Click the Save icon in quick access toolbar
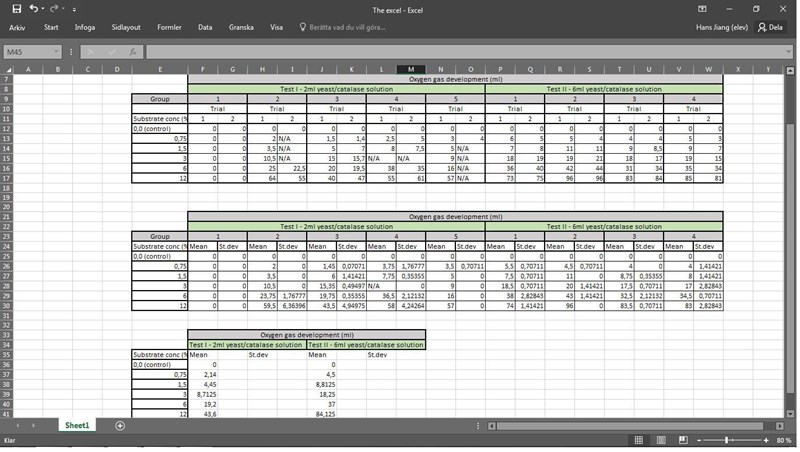Viewport: 800px width, 452px height. tap(16, 9)
